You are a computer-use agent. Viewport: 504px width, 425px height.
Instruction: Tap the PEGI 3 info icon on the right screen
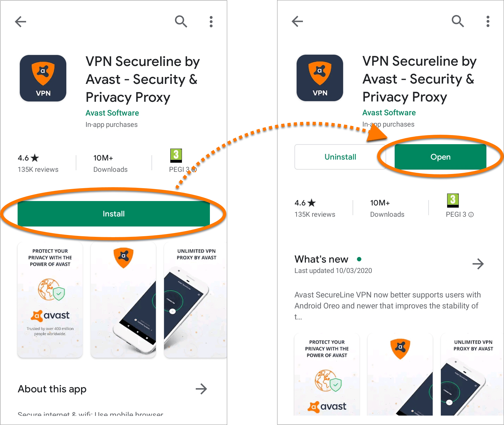tap(471, 215)
